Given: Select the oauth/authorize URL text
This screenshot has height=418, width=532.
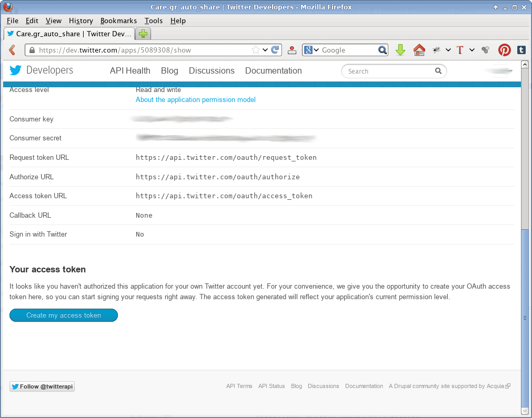Looking at the screenshot, I should click(x=217, y=177).
